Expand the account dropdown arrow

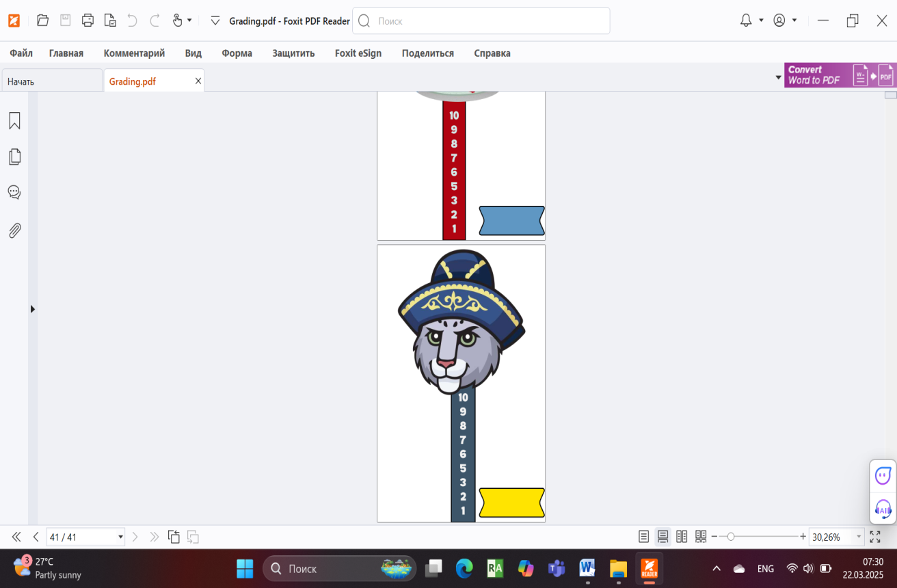pos(794,21)
